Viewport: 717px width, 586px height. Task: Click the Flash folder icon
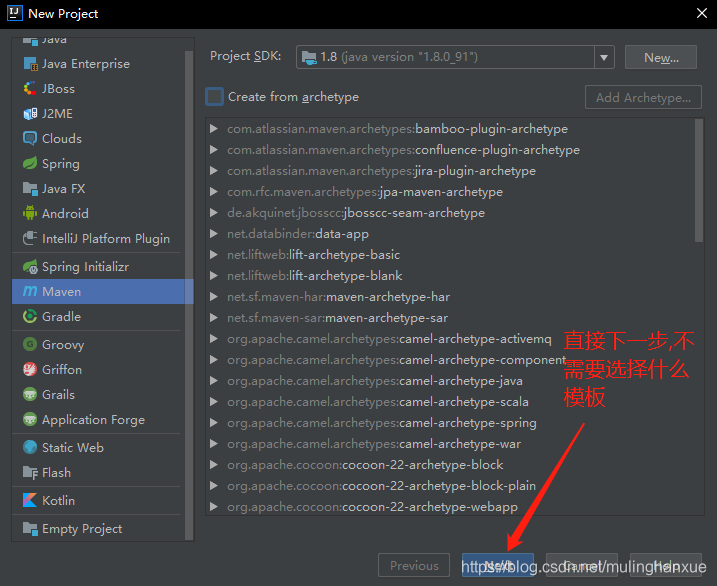tap(30, 472)
